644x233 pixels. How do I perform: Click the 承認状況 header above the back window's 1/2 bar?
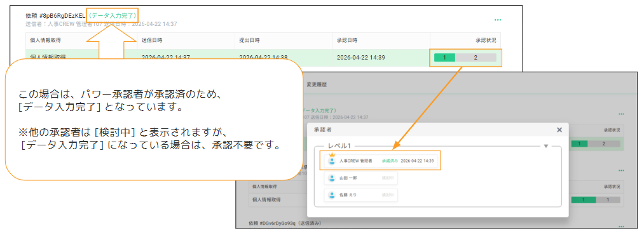tap(612, 130)
